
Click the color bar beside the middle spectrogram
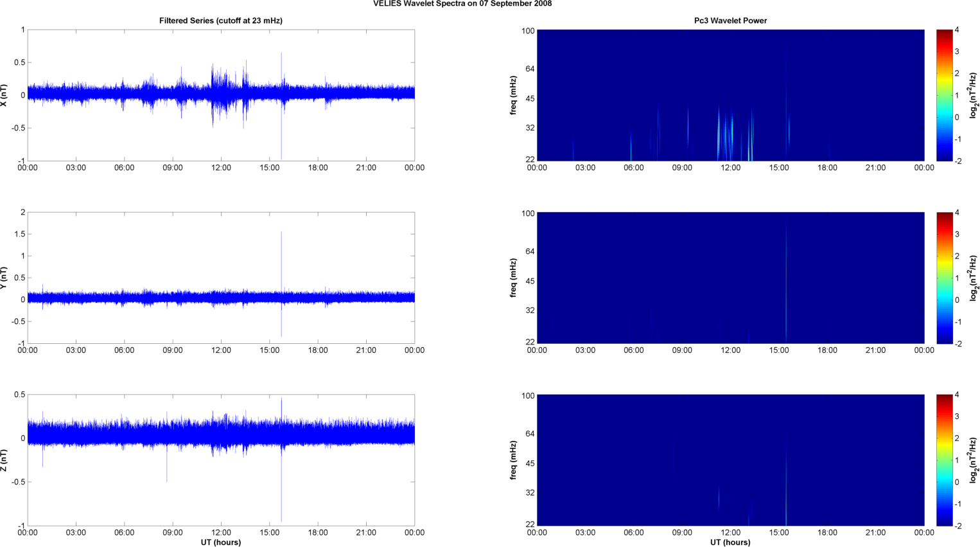[944, 278]
